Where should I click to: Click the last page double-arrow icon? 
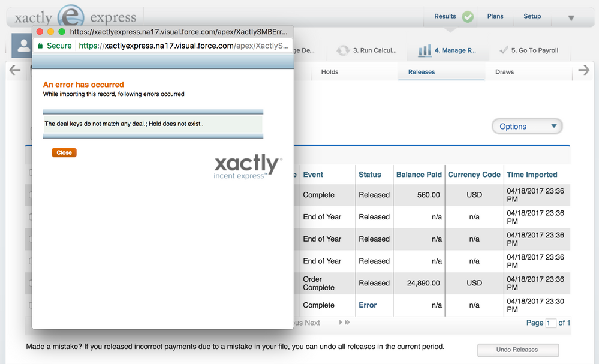(347, 323)
